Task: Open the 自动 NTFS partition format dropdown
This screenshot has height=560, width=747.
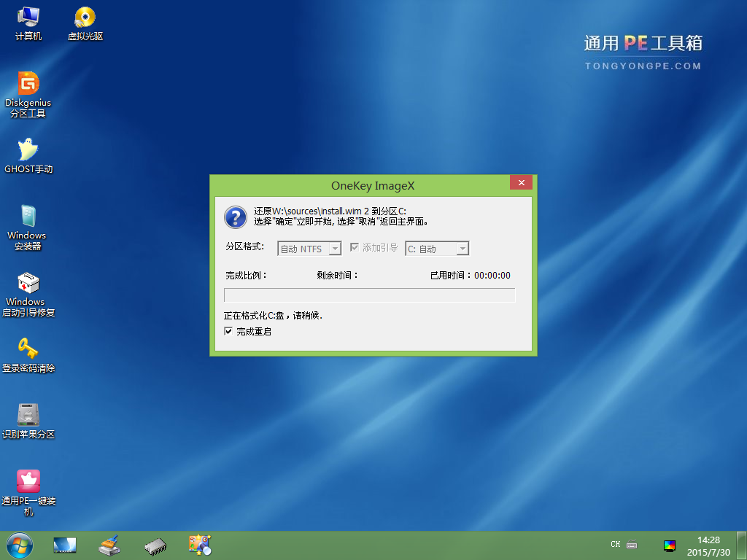Action: (309, 249)
